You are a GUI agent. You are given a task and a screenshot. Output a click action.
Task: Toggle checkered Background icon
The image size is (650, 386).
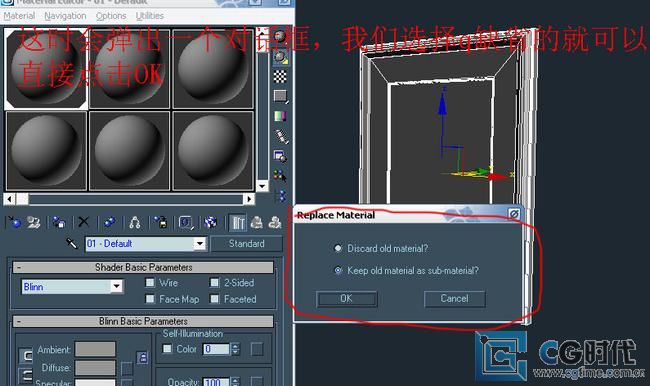click(x=280, y=76)
